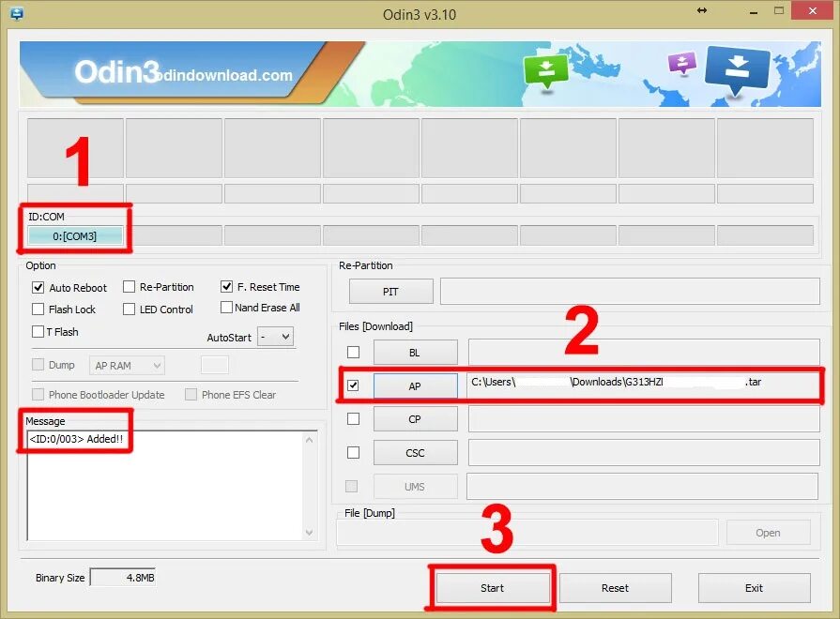This screenshot has width=840, height=619.
Task: Check the CP file checkbox
Action: 353,418
